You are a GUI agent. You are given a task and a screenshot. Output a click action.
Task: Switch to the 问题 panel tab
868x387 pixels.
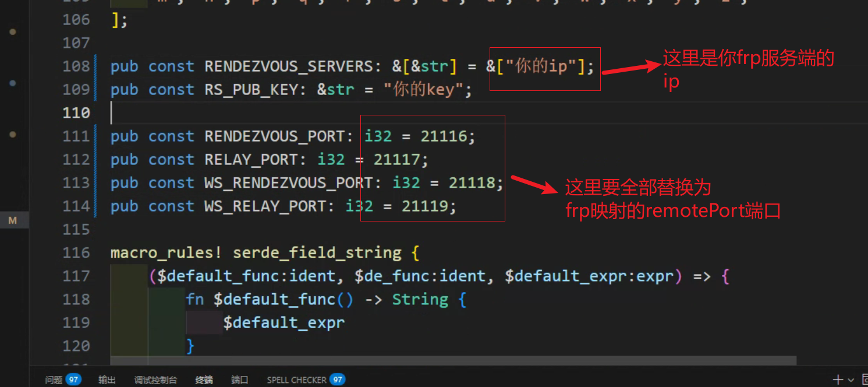point(54,380)
